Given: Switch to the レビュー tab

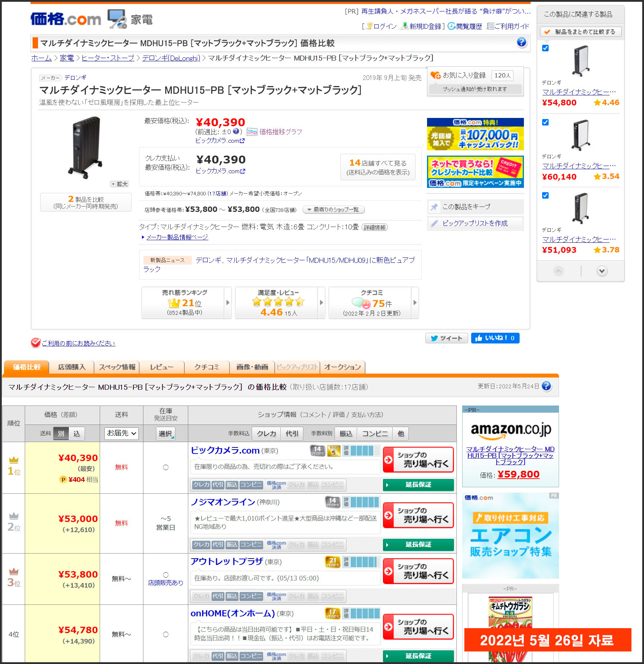Looking at the screenshot, I should [x=162, y=367].
